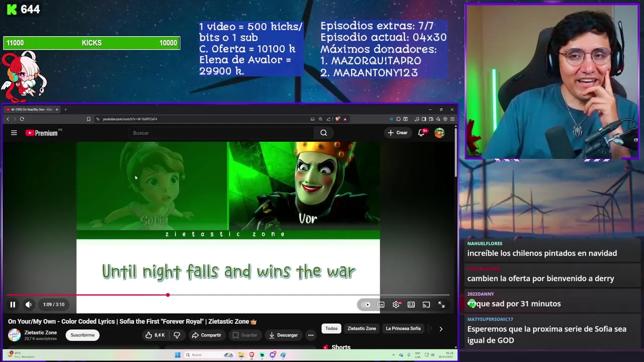The width and height of the screenshot is (644, 362).
Task: Reload the page in the browser
Action: pyautogui.click(x=22, y=119)
